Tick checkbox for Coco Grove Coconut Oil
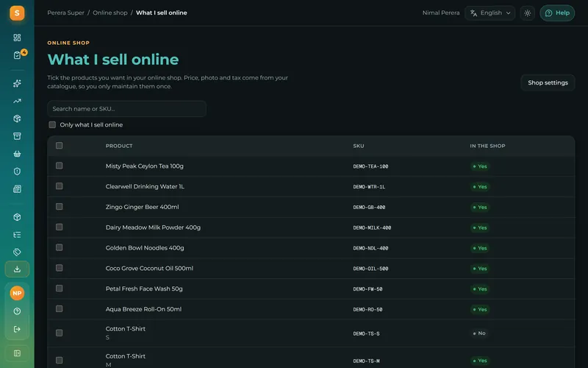Image resolution: width=588 pixels, height=368 pixels. pyautogui.click(x=60, y=268)
